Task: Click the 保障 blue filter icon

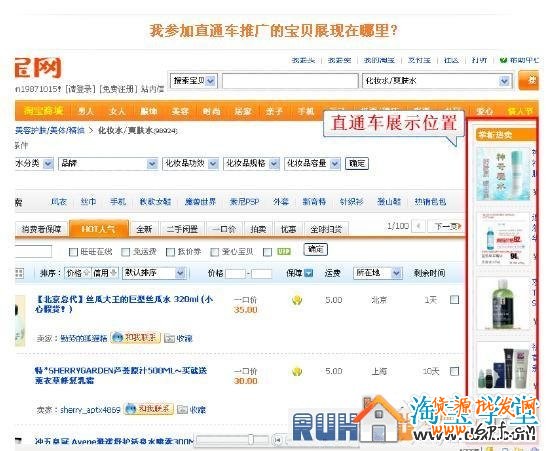Action: pos(309,273)
